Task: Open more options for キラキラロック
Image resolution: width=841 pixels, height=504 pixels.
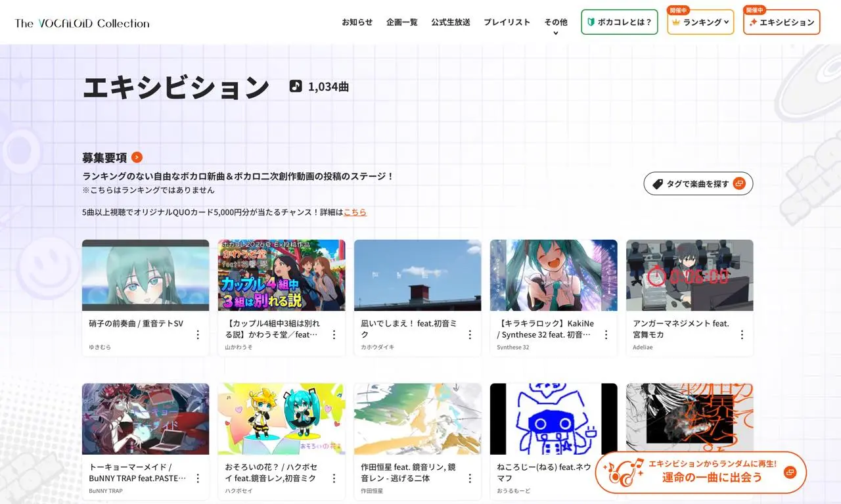Action: click(606, 334)
